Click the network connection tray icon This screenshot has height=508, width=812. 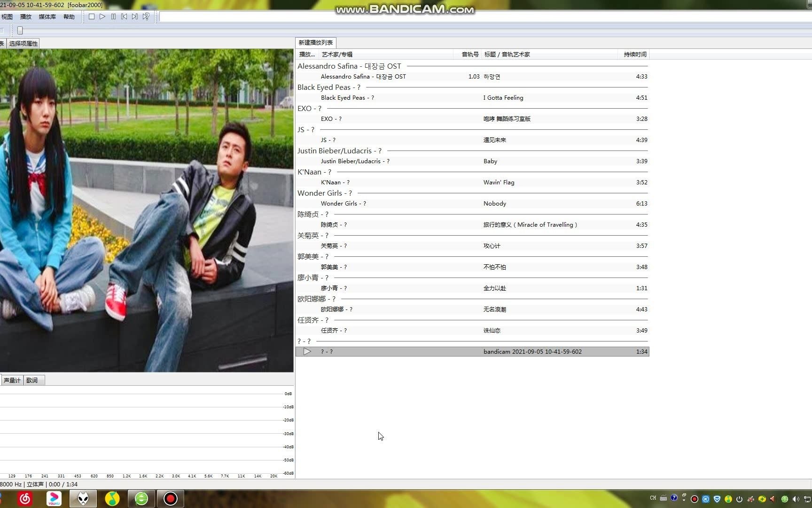point(807,499)
